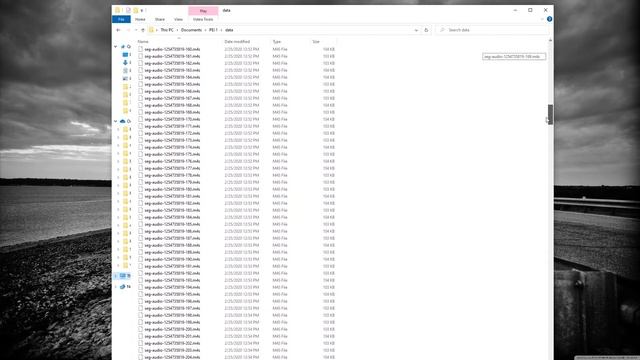The image size is (640, 360).
Task: Collapse the Quick access tree node
Action: pyautogui.click(x=116, y=47)
